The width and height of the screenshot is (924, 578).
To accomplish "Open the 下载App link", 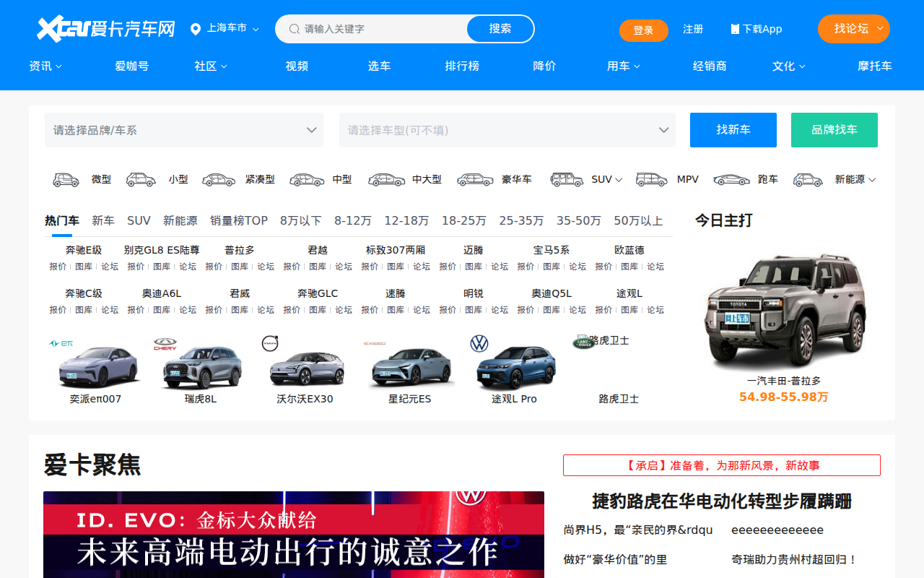I will [x=757, y=29].
